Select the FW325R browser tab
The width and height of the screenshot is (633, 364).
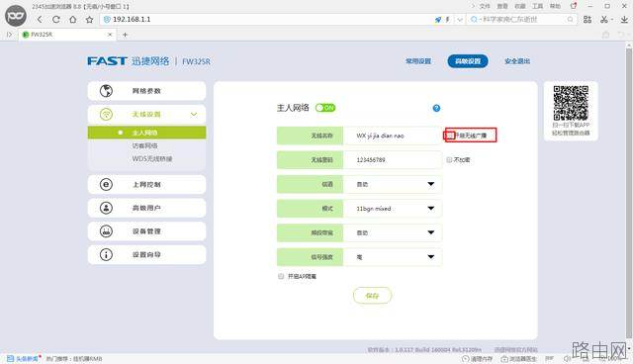[67, 35]
